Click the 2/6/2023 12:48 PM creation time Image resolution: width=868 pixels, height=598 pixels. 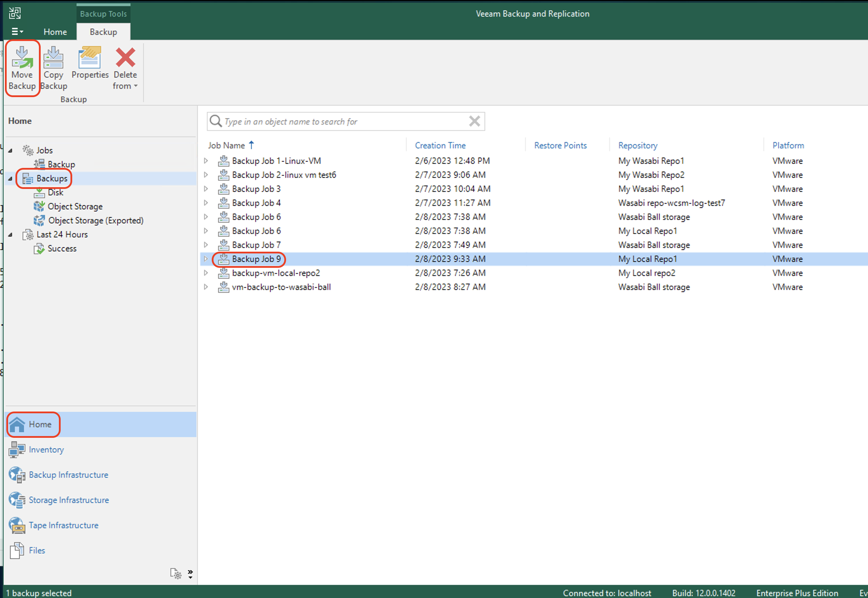pyautogui.click(x=452, y=161)
